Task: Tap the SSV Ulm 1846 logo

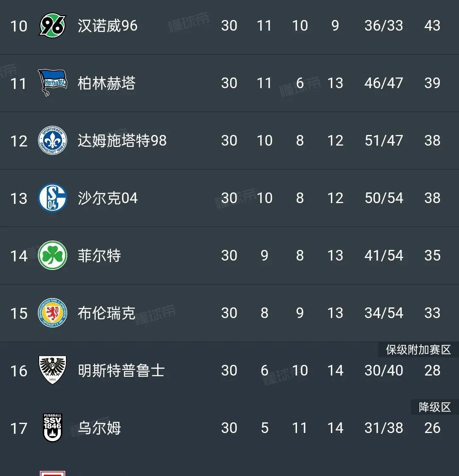Action: tap(53, 427)
